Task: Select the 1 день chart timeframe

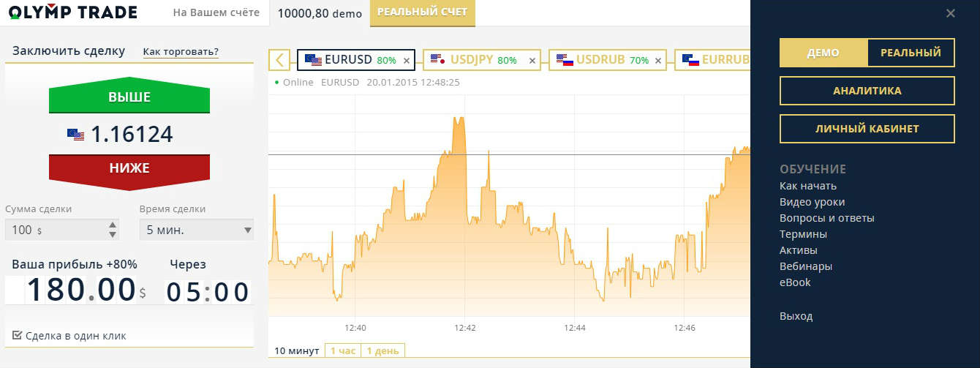Action: pos(382,351)
